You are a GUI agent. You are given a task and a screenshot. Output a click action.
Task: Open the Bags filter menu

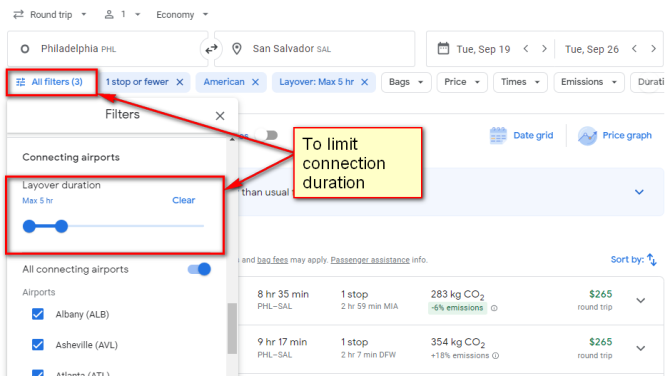[x=406, y=82]
